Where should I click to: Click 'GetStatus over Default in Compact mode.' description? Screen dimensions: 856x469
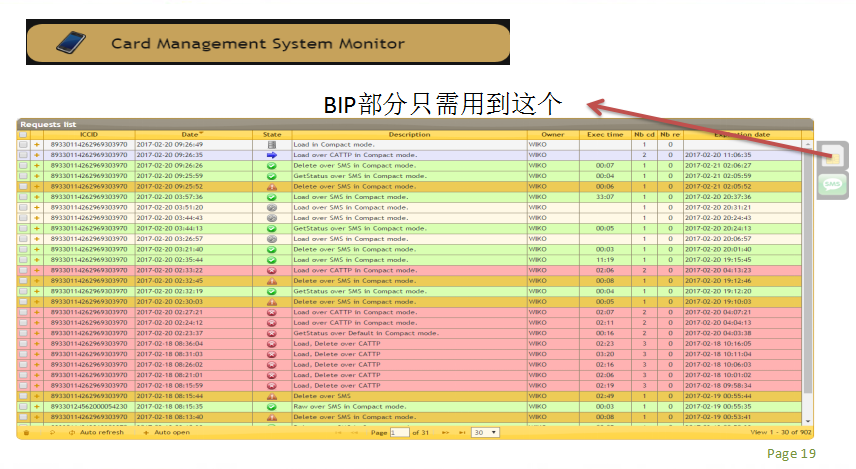[366, 333]
